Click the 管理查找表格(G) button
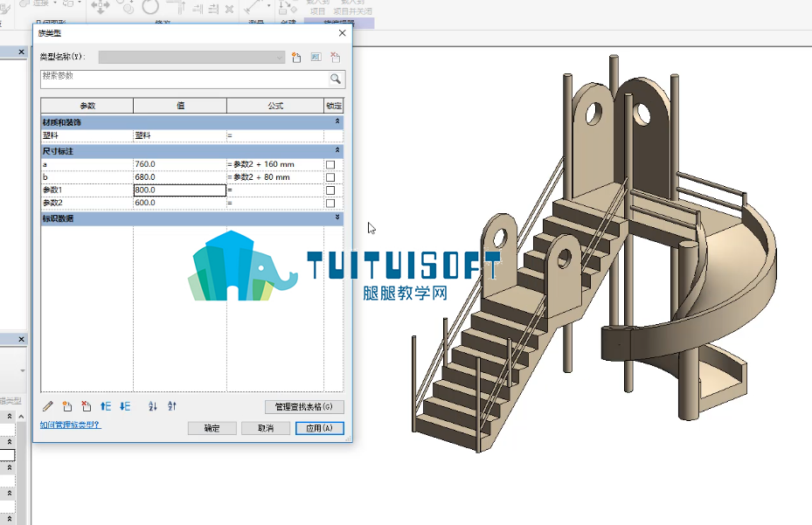 coord(304,407)
